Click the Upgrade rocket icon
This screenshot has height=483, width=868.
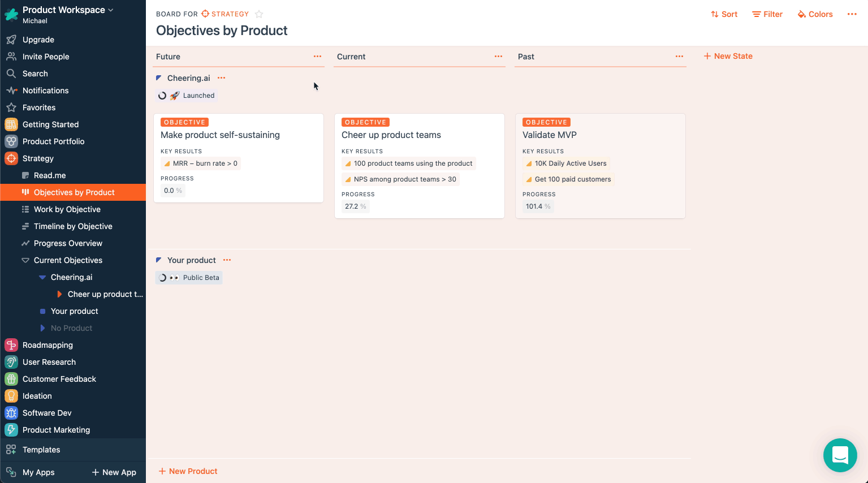point(11,40)
